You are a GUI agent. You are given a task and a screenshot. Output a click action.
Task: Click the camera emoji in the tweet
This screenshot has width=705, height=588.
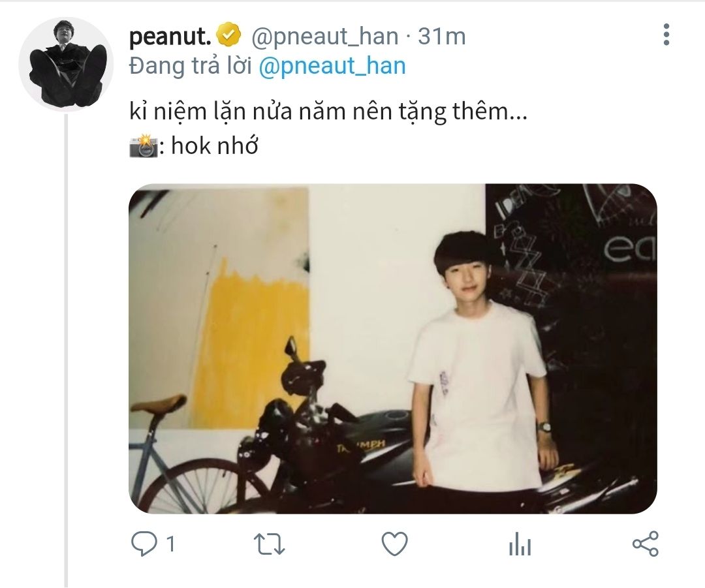pos(144,146)
